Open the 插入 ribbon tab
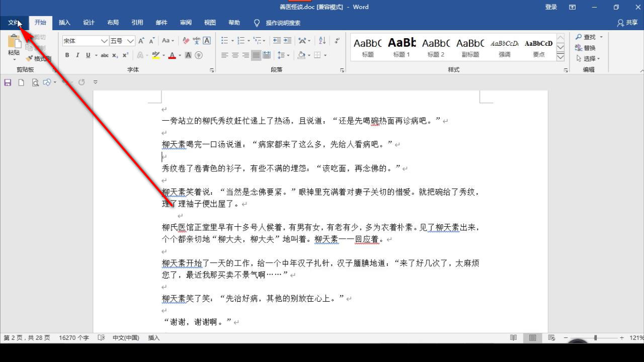Image resolution: width=644 pixels, height=362 pixels. (64, 23)
